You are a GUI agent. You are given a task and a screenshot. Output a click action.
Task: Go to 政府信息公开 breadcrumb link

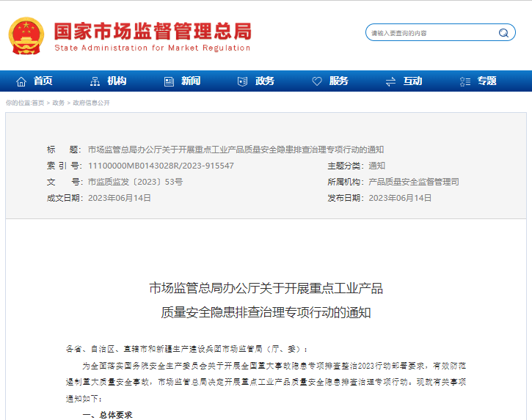tap(91, 103)
